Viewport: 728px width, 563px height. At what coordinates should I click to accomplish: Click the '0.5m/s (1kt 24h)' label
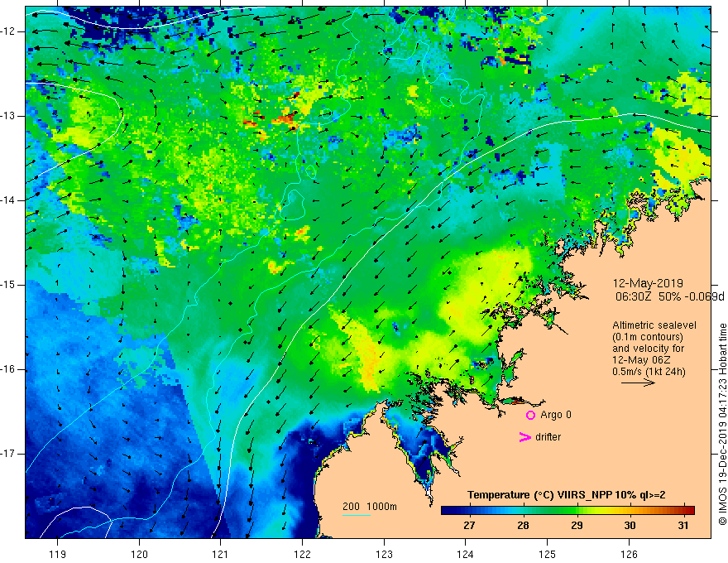click(649, 372)
